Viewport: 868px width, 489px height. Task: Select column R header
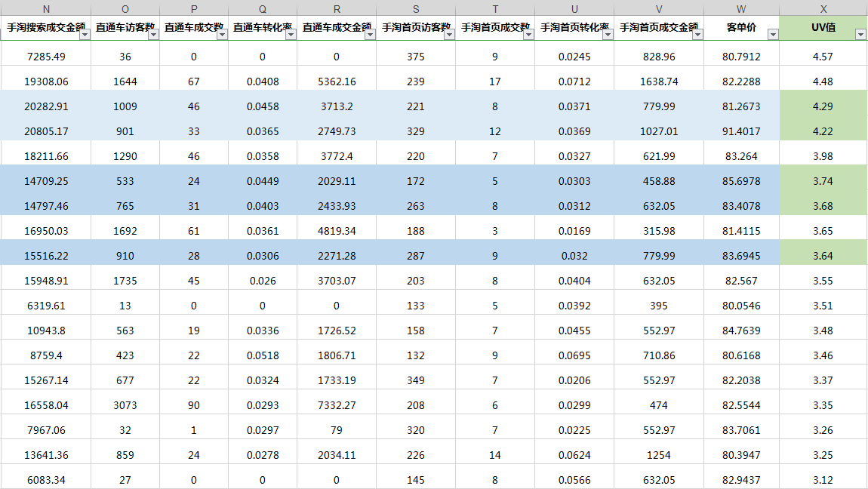[337, 8]
